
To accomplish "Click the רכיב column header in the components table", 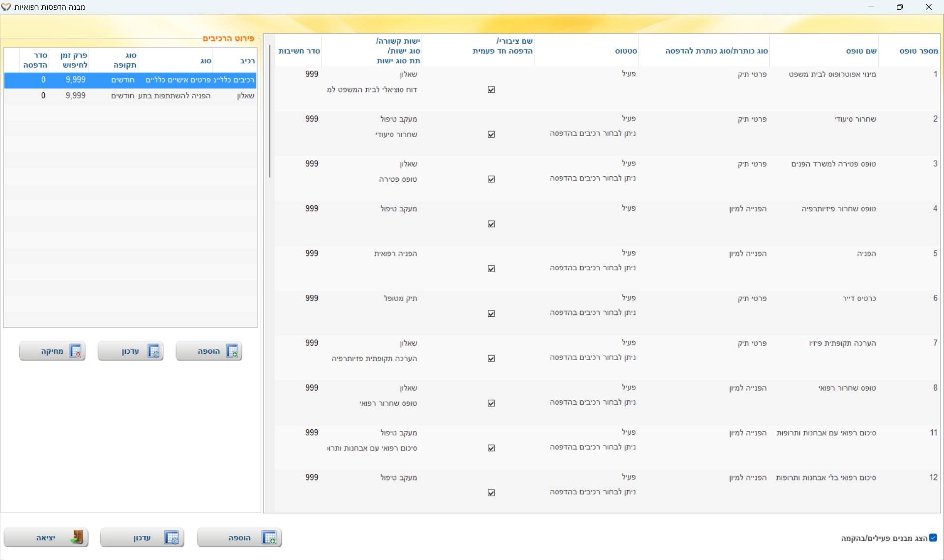I will pyautogui.click(x=247, y=61).
